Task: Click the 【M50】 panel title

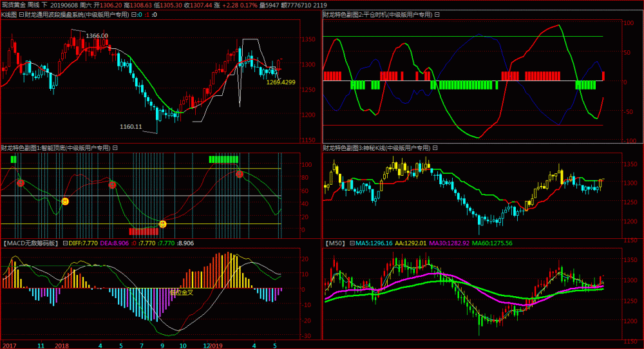Action: tap(336, 243)
